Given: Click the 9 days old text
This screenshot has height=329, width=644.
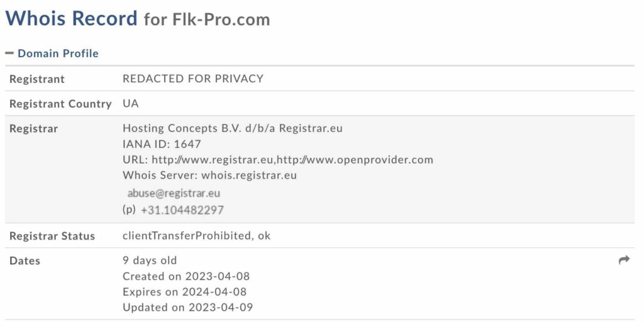Looking at the screenshot, I should (150, 260).
